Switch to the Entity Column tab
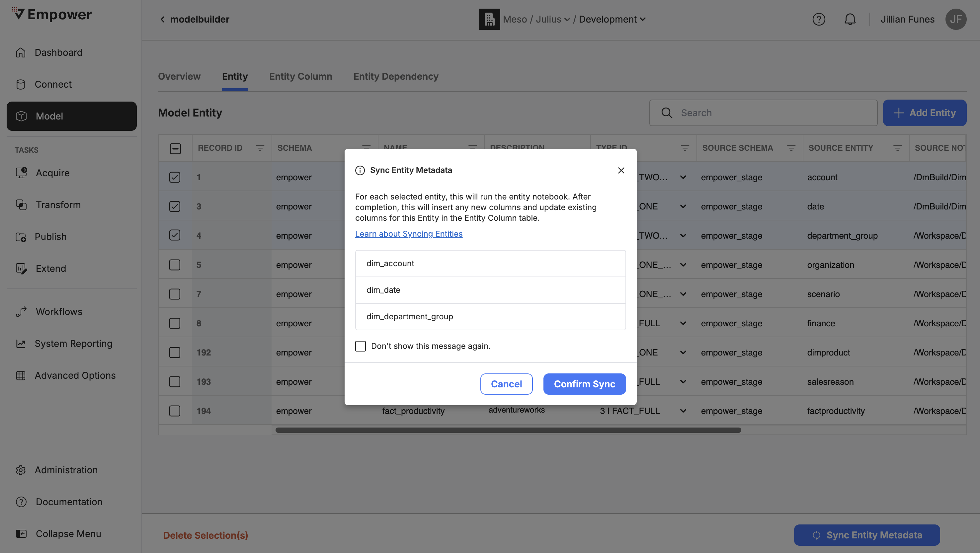980x553 pixels. [300, 76]
